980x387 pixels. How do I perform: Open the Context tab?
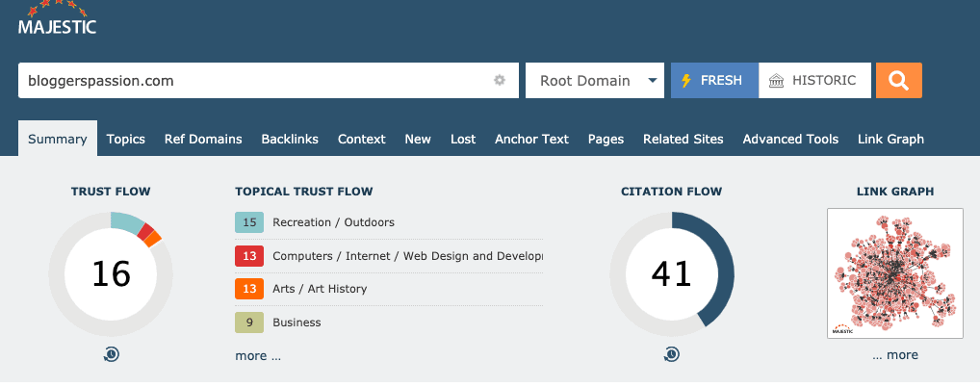(x=362, y=139)
